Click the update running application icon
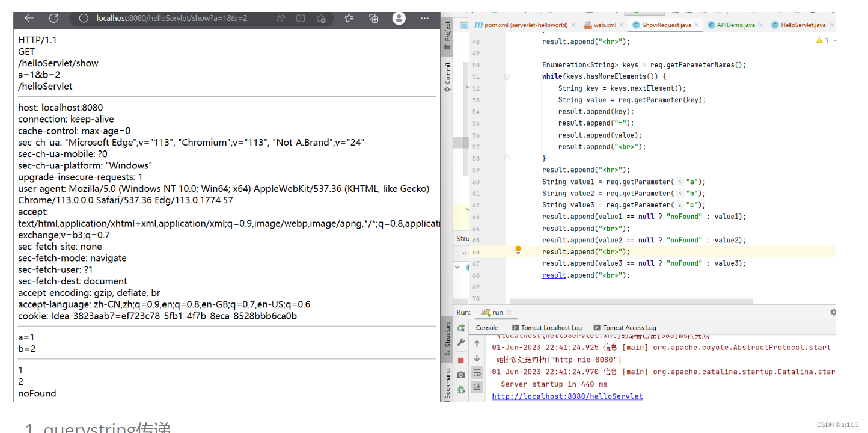The image size is (868, 433). (x=461, y=390)
